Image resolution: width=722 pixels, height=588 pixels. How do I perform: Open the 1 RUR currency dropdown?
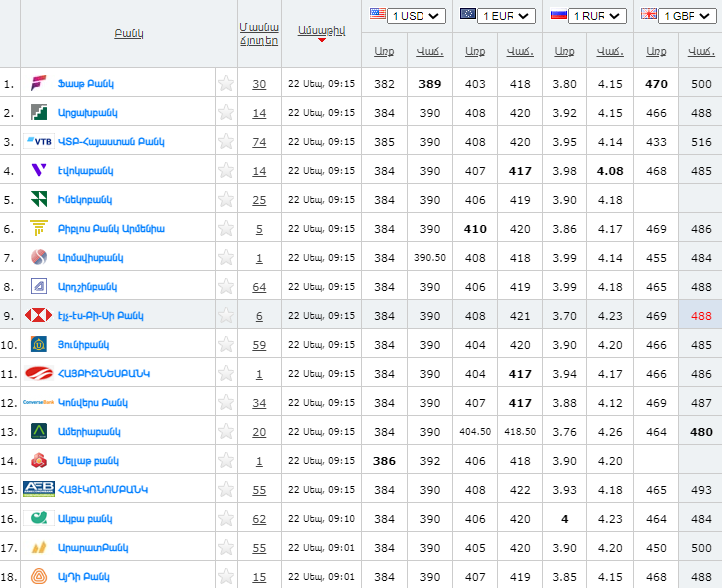(x=597, y=16)
